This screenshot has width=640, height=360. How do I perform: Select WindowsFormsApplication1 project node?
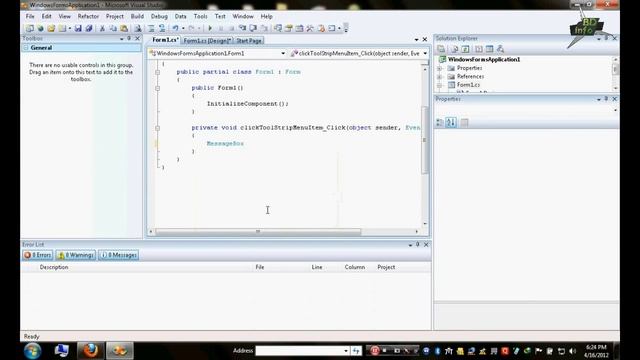484,60
